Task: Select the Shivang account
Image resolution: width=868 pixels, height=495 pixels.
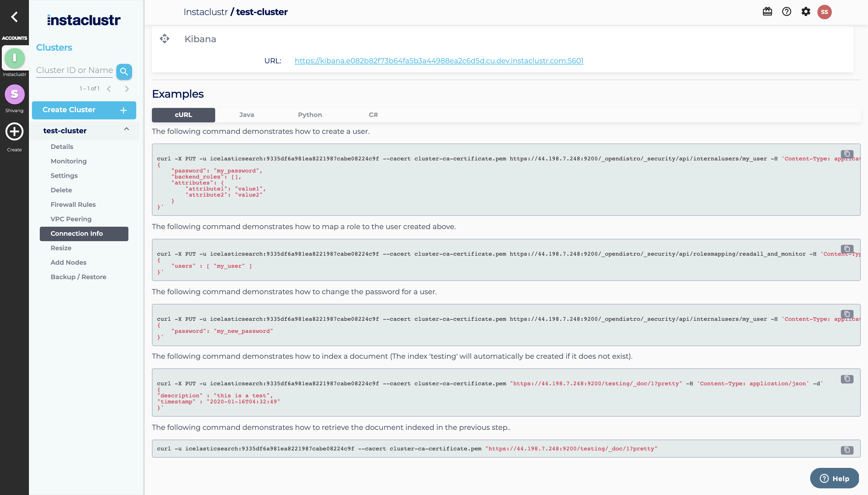Action: (x=14, y=95)
